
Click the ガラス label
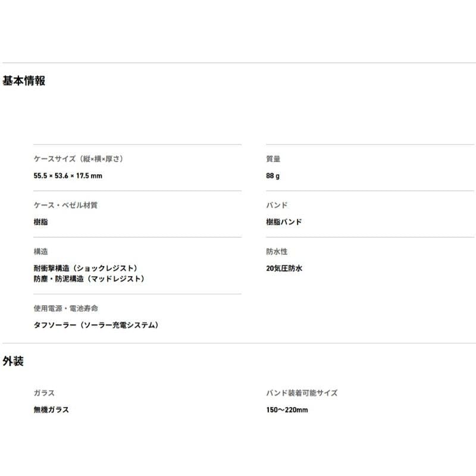click(x=44, y=393)
